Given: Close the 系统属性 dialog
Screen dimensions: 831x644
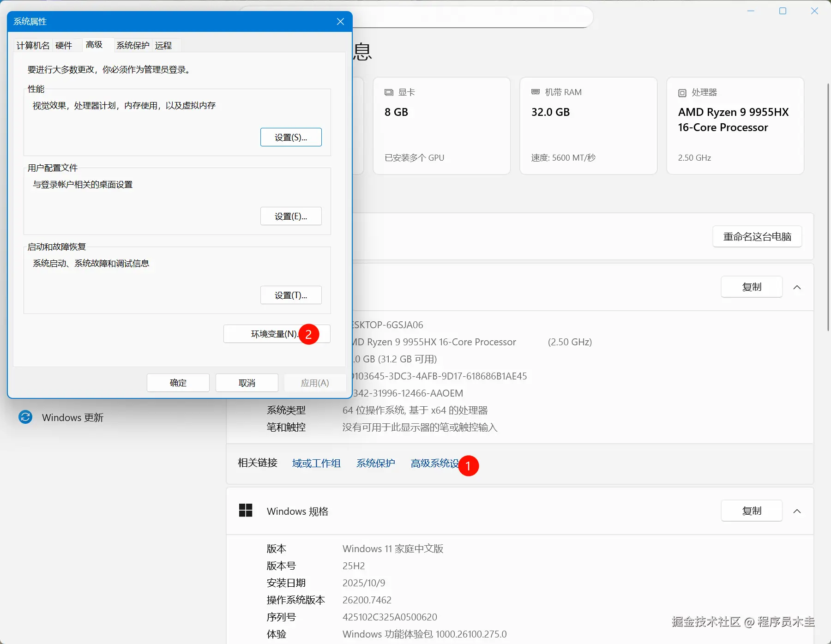Looking at the screenshot, I should point(341,22).
